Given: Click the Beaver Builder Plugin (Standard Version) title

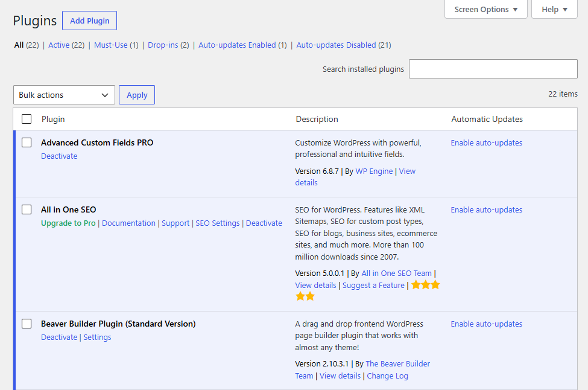Looking at the screenshot, I should pyautogui.click(x=118, y=324).
